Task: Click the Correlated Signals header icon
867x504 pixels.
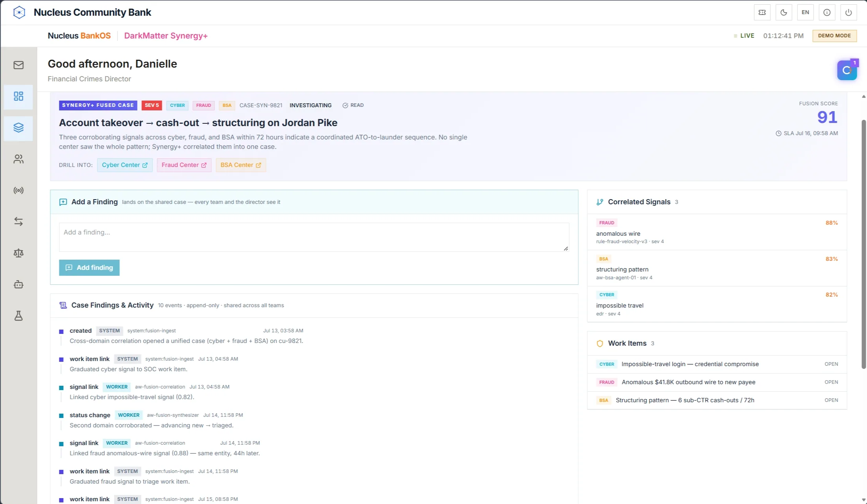Action: coord(600,202)
